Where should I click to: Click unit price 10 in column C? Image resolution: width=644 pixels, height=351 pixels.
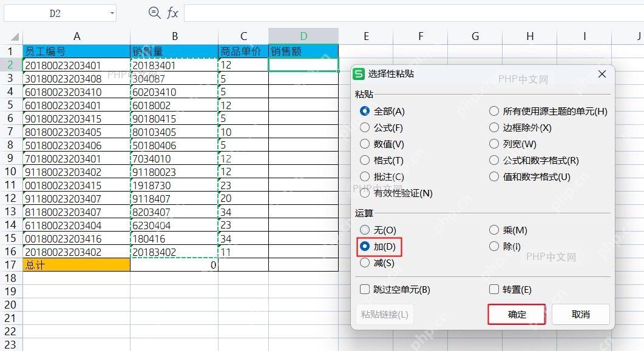click(243, 132)
